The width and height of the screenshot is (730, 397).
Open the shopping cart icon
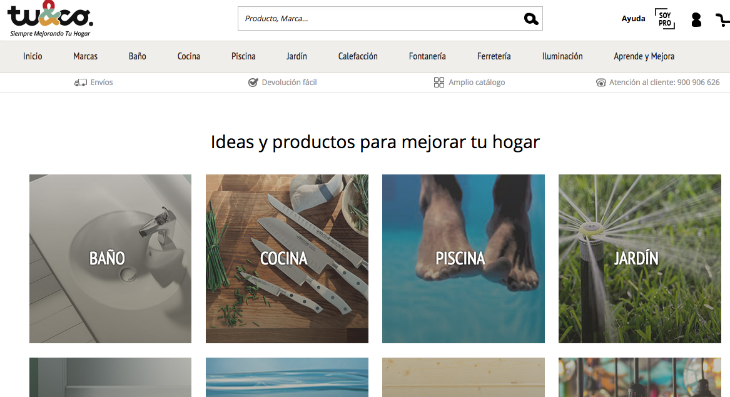tap(723, 20)
